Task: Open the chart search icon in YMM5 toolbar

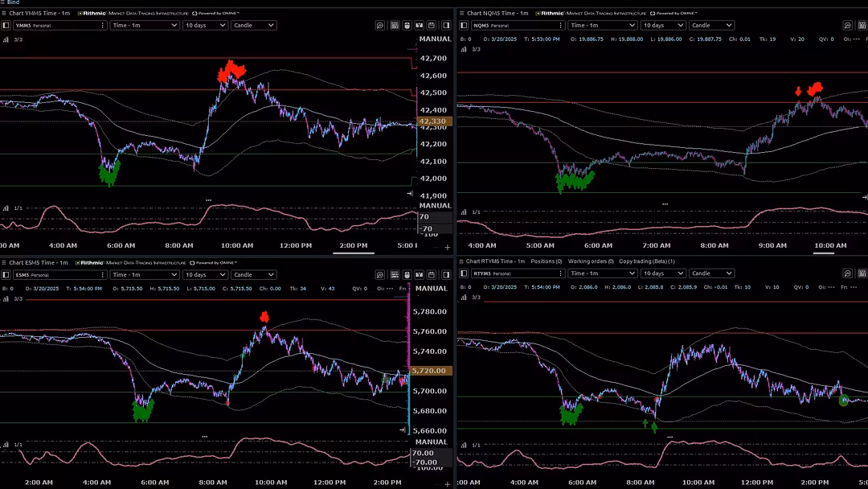Action: 379,26
